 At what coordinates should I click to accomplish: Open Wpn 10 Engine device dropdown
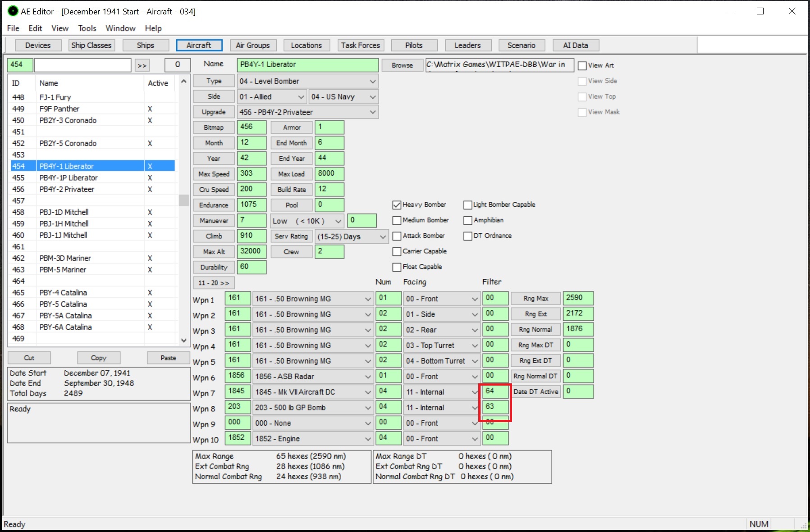pyautogui.click(x=312, y=439)
